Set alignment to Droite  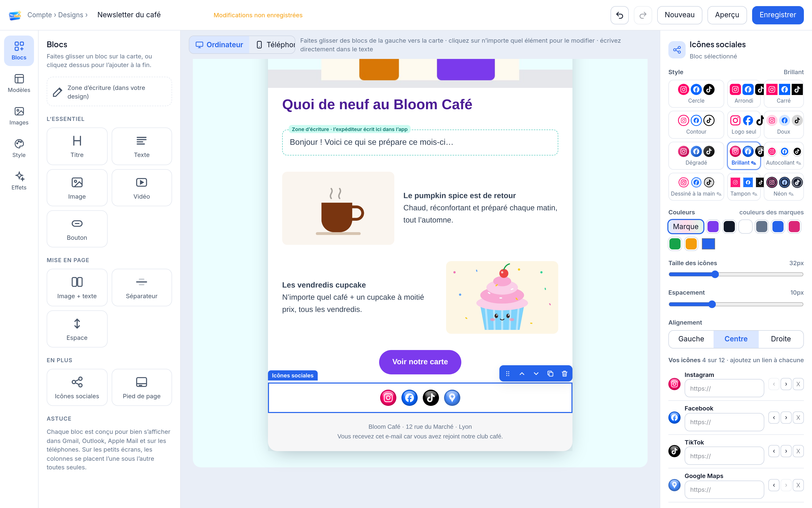coord(781,339)
